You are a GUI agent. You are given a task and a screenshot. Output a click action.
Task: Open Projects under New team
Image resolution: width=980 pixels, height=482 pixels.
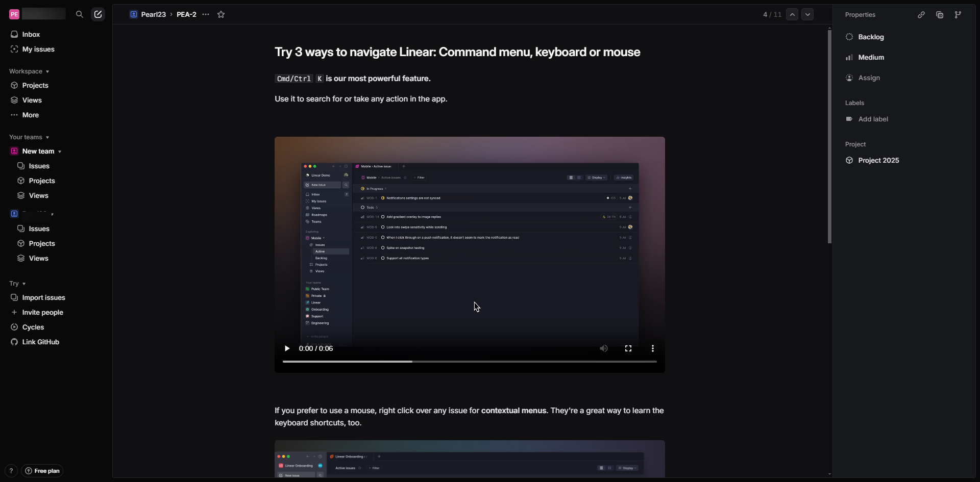pyautogui.click(x=41, y=181)
